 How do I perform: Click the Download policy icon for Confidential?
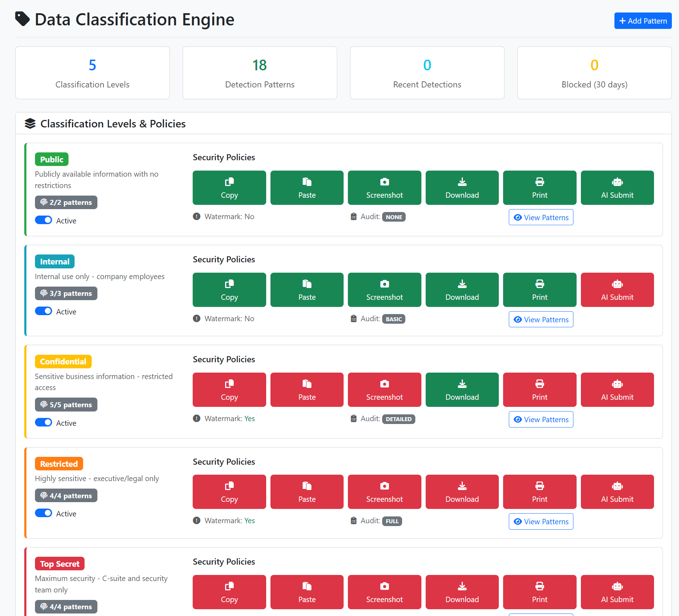pyautogui.click(x=462, y=384)
